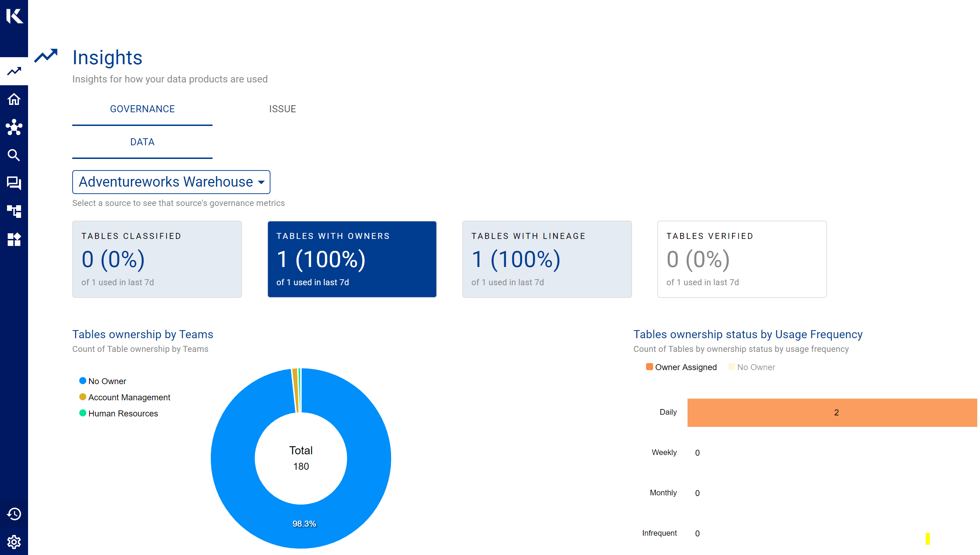Screen dimensions: 980x555
Task: Switch to the GOVERNANCE tab
Action: 142,109
